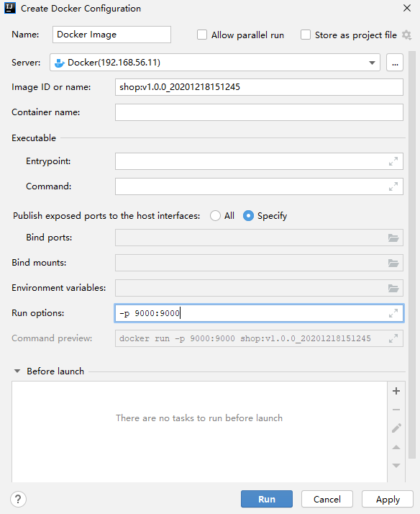
Task: Add a Before launch task with plus
Action: [396, 391]
